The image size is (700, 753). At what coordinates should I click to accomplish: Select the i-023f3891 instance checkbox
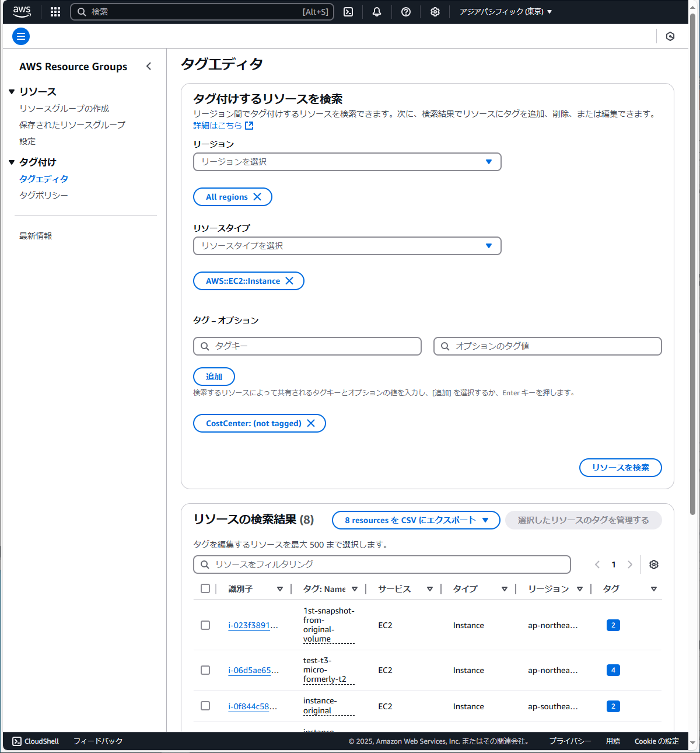click(205, 625)
